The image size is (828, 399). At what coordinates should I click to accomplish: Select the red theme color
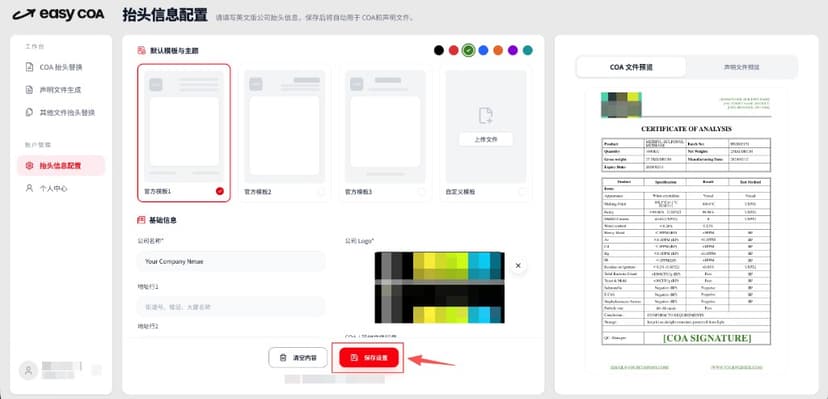coord(453,50)
